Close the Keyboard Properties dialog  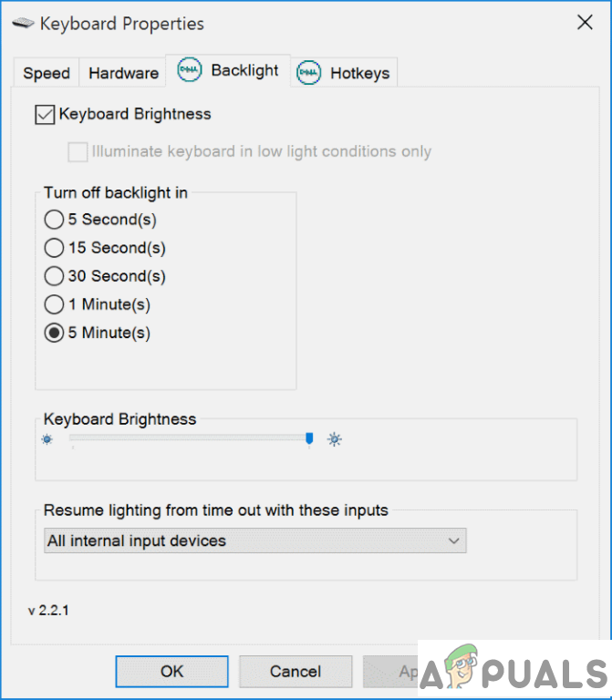585,24
